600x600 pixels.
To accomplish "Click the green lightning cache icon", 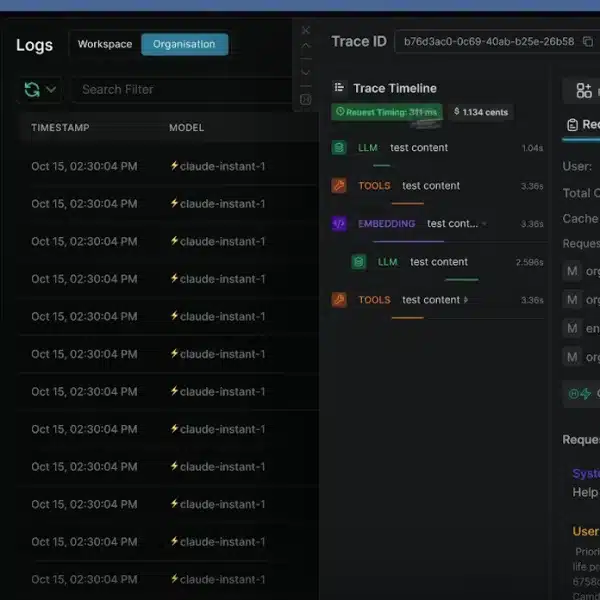I will tap(585, 393).
